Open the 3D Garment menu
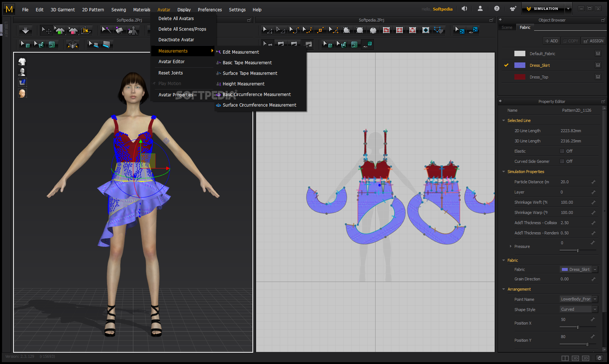Image resolution: width=609 pixels, height=364 pixels. point(63,9)
